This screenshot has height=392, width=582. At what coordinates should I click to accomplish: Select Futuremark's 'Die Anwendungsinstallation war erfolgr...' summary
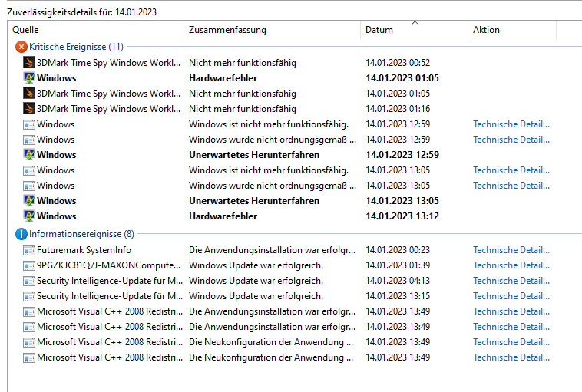pyautogui.click(x=272, y=250)
